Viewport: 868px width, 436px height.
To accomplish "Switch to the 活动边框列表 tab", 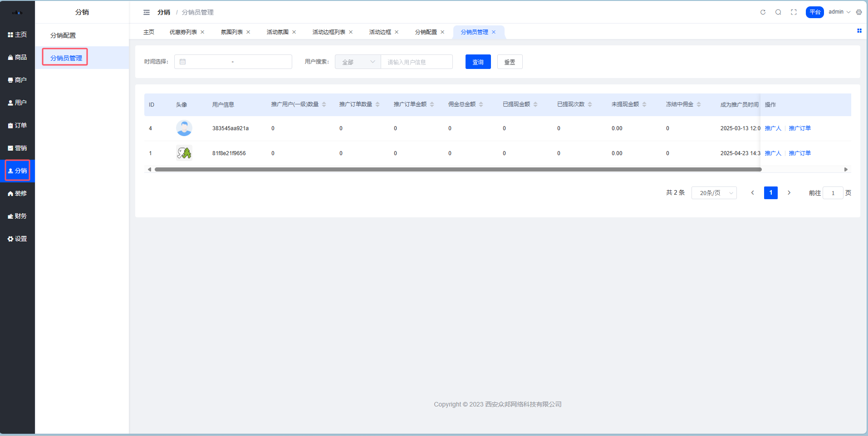I will [329, 32].
